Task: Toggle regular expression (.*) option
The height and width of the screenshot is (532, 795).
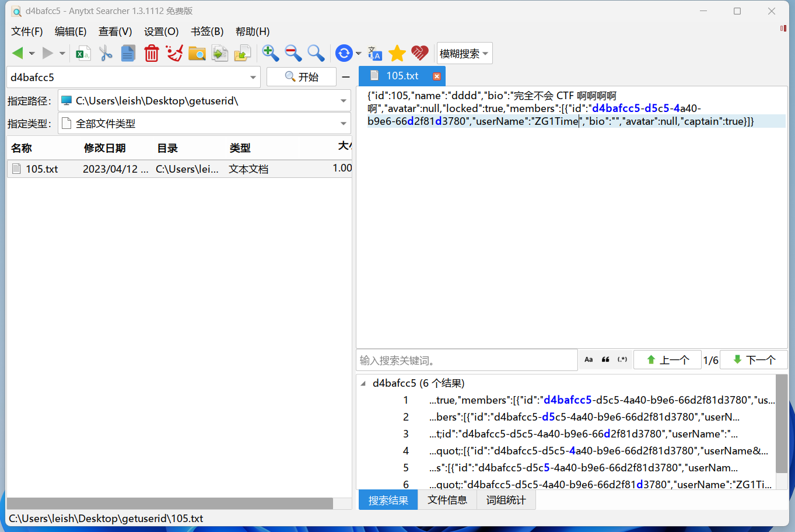Action: tap(622, 360)
